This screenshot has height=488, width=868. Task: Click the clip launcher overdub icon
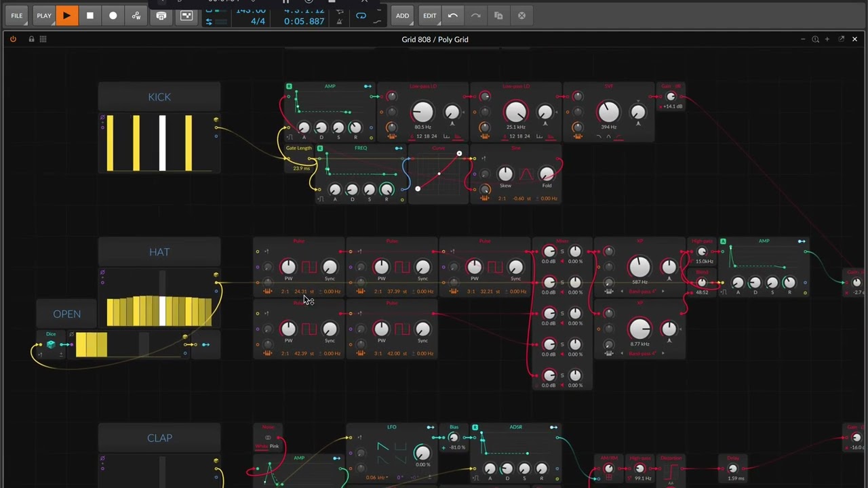pos(186,16)
